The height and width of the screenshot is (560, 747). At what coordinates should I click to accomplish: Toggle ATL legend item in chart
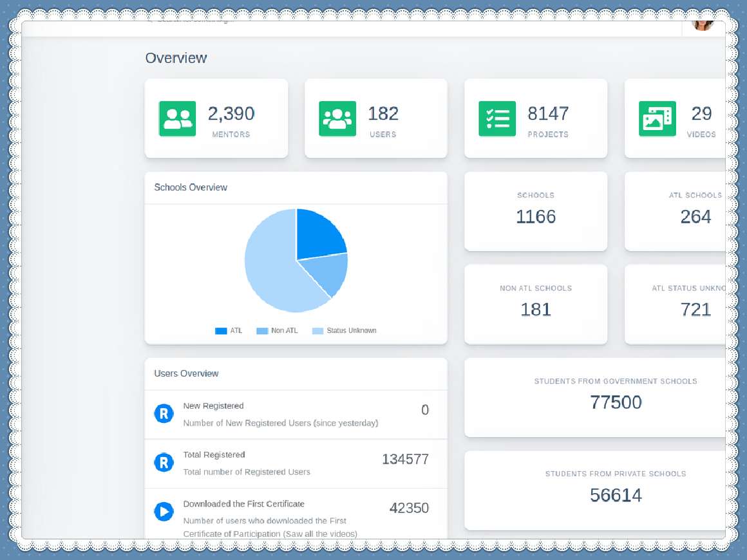pos(229,331)
